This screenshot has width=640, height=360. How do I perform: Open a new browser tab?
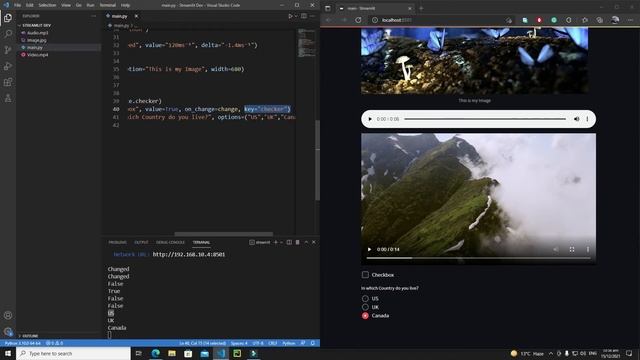pos(421,8)
